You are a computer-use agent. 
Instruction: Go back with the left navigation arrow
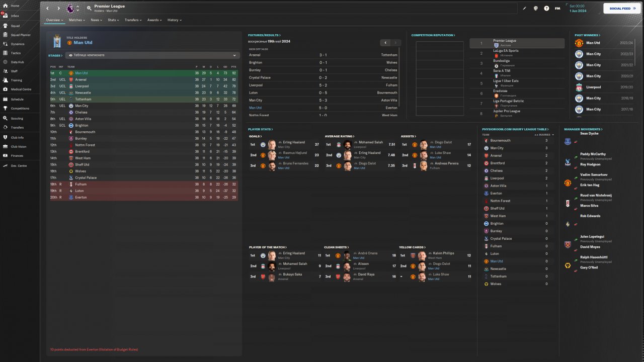pos(48,9)
